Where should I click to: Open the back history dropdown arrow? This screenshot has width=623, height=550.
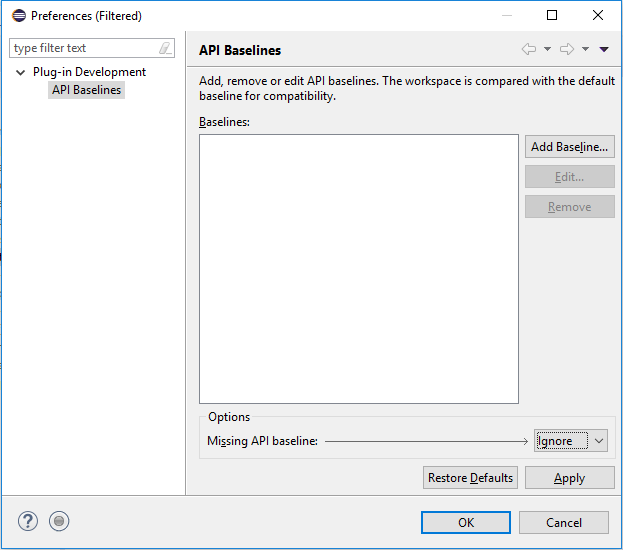click(547, 49)
